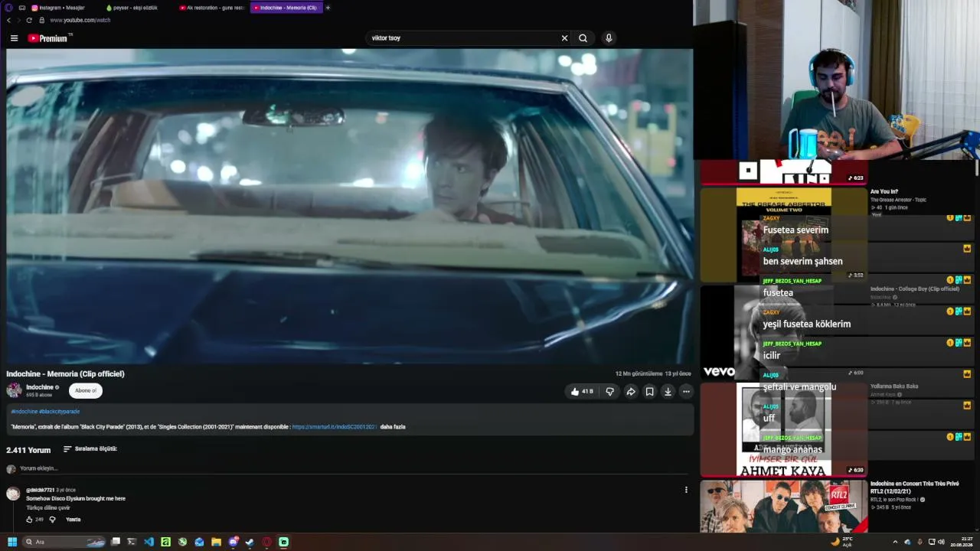
Task: Switch to the Ak restoration tab
Action: click(x=212, y=8)
